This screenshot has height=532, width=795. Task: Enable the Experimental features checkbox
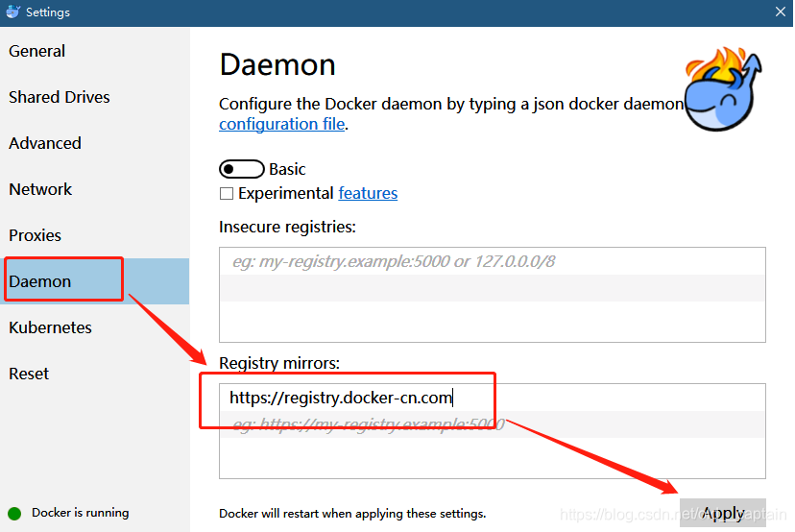pyautogui.click(x=227, y=193)
